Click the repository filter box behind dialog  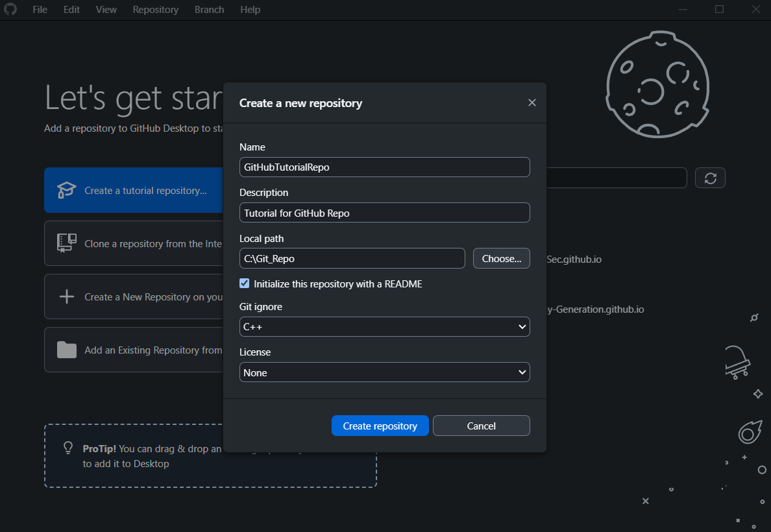[617, 178]
